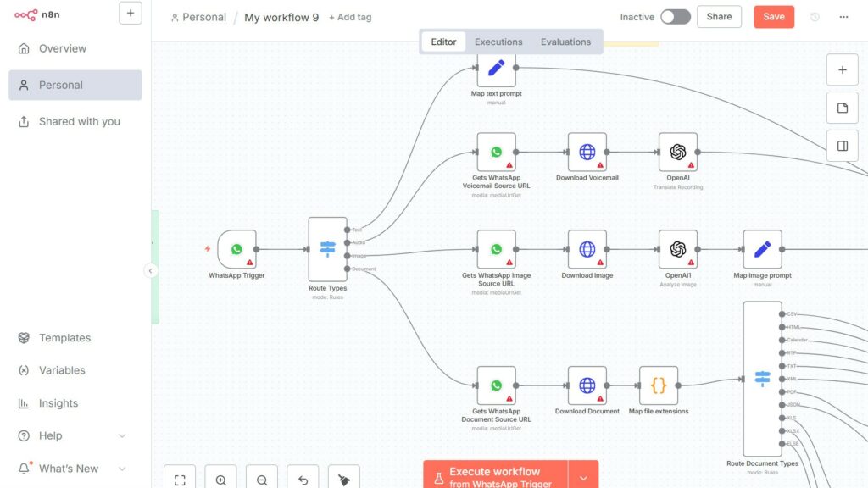Image resolution: width=868 pixels, height=488 pixels.
Task: Click the Save button
Action: tap(773, 17)
